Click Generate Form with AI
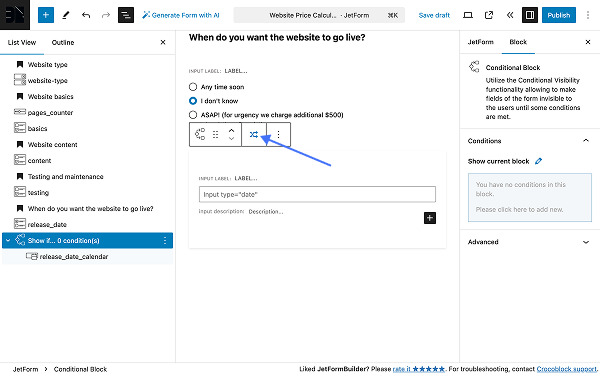The image size is (600, 375). 181,15
